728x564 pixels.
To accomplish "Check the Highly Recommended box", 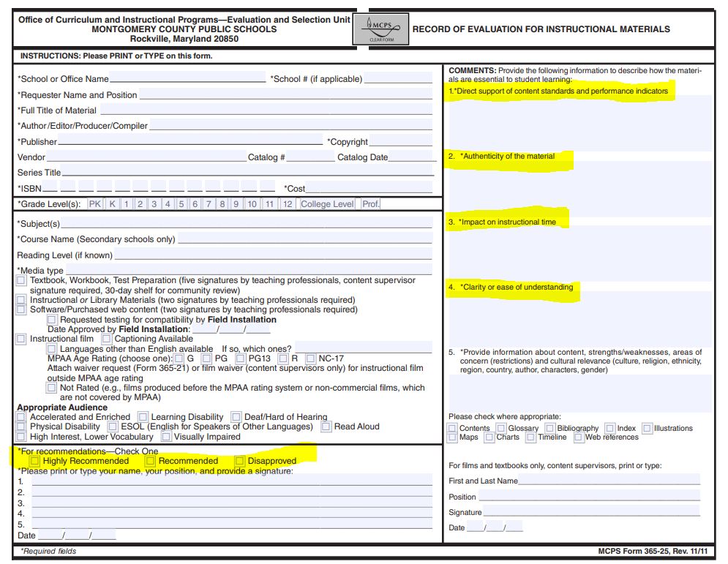I will tap(34, 461).
